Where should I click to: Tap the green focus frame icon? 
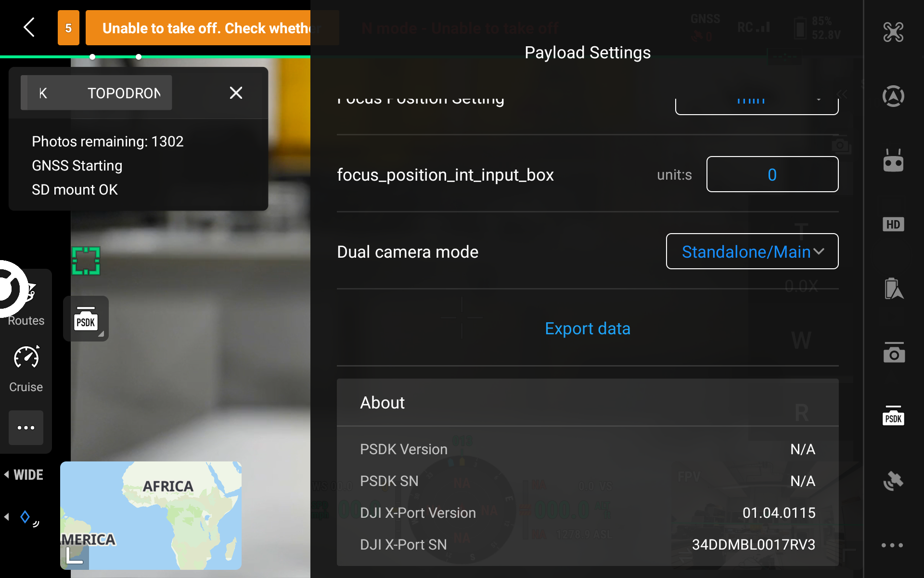[86, 261]
